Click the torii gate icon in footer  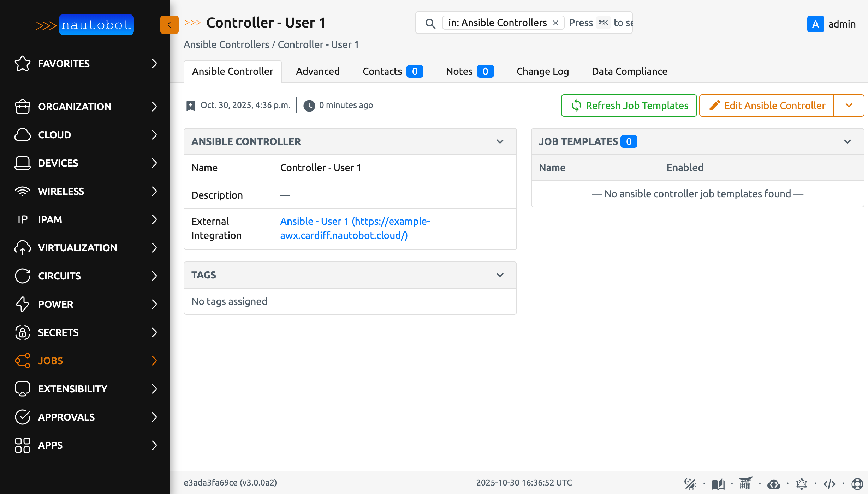pyautogui.click(x=746, y=483)
